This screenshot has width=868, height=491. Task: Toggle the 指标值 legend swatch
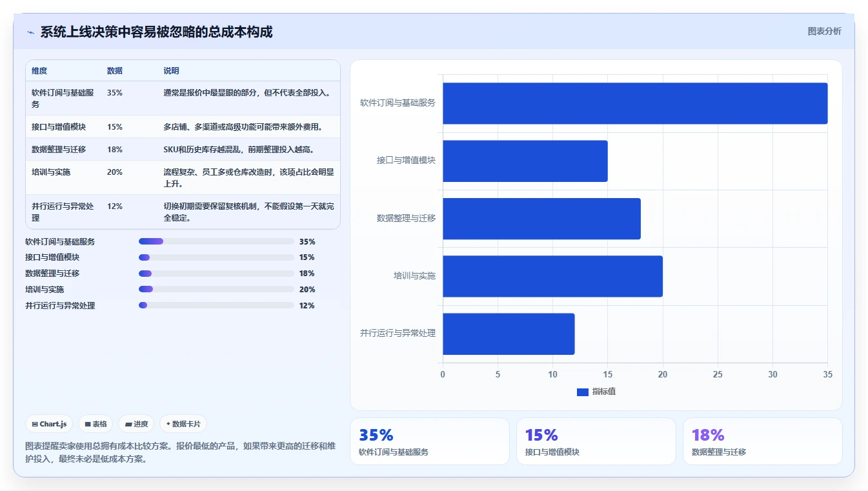pyautogui.click(x=583, y=392)
